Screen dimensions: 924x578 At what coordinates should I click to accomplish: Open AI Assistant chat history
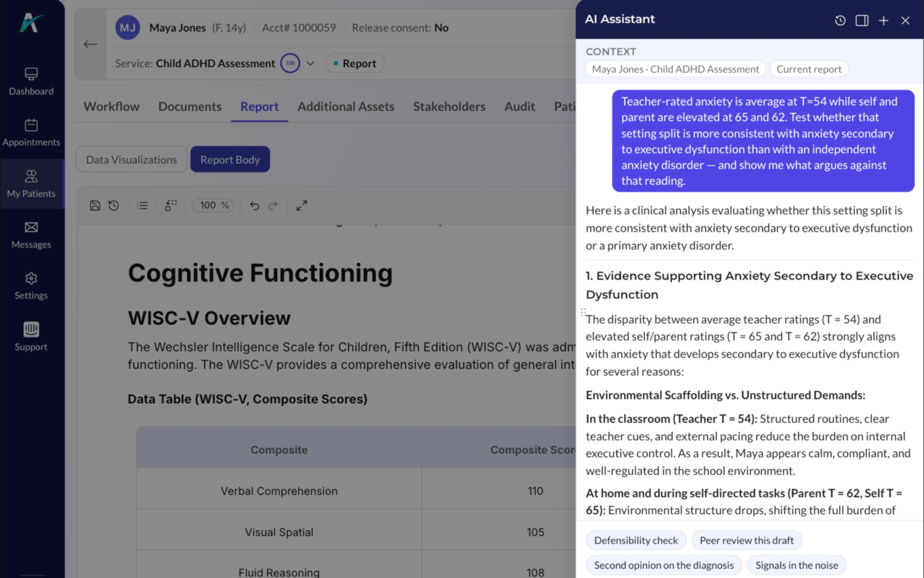tap(840, 20)
